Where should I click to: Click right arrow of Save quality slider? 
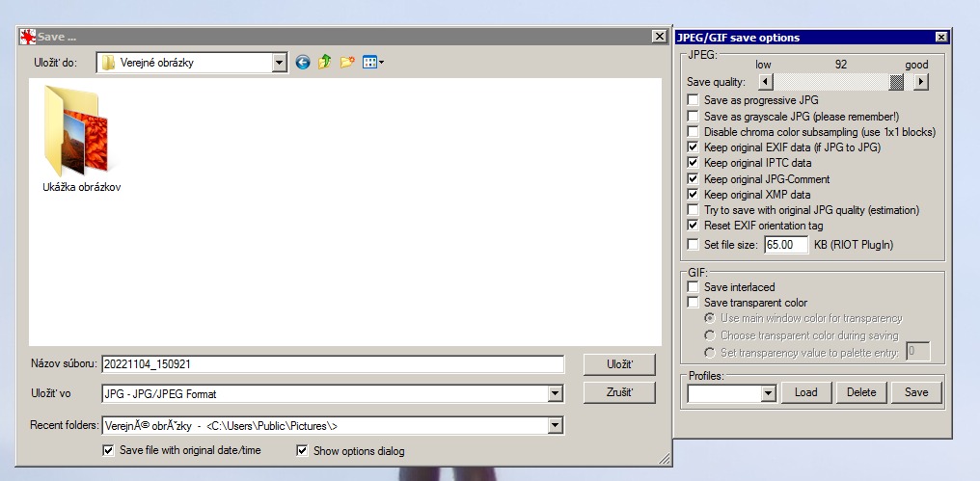[920, 82]
